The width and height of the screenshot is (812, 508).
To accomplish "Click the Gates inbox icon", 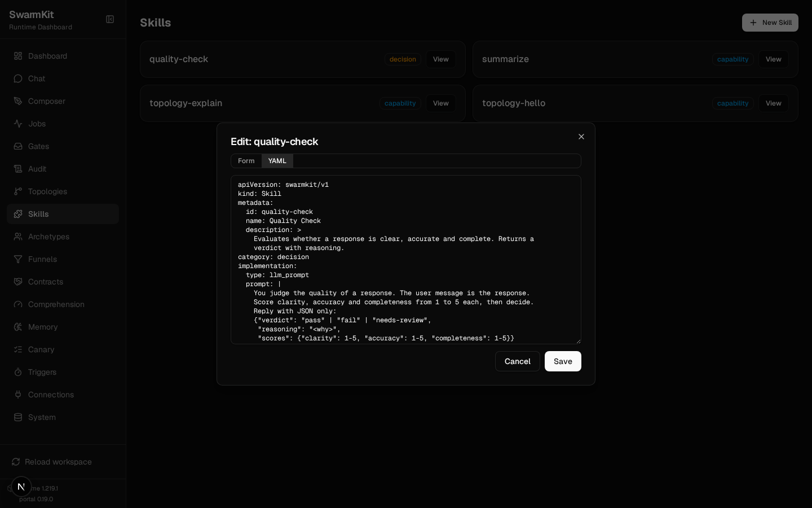I will point(18,146).
